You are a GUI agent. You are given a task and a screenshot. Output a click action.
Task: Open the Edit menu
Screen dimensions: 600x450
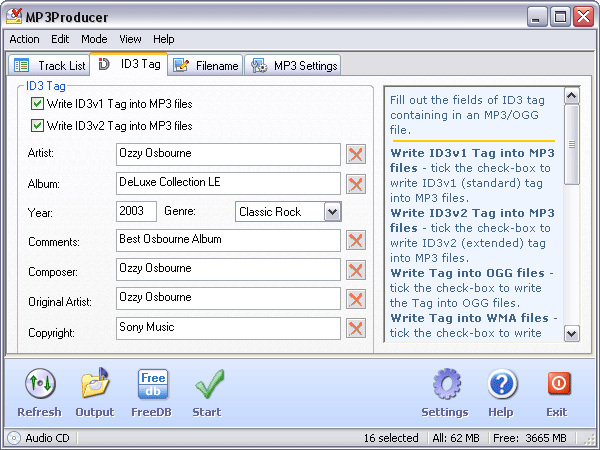coord(60,39)
